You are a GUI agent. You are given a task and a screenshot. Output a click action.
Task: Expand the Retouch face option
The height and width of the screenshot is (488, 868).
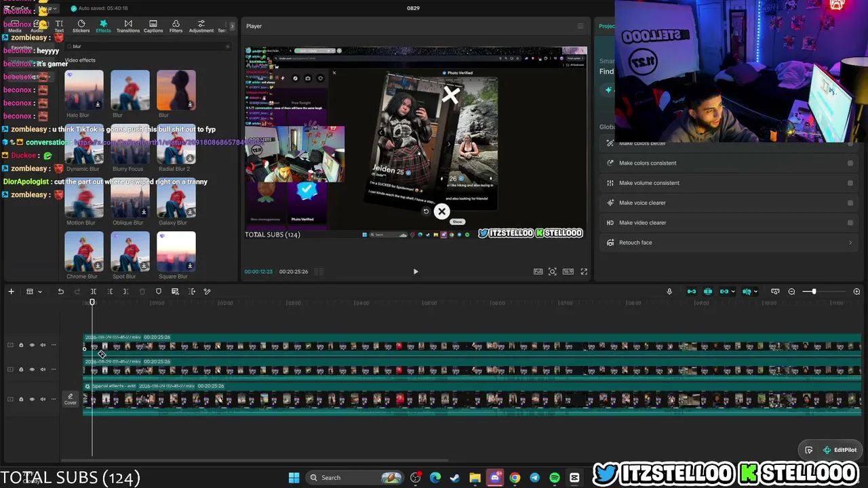coord(850,243)
